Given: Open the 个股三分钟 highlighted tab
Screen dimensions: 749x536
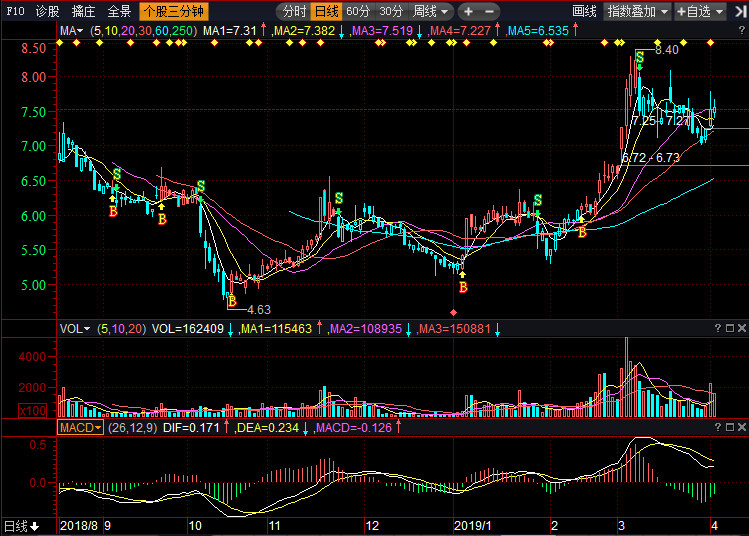Looking at the screenshot, I should 174,12.
